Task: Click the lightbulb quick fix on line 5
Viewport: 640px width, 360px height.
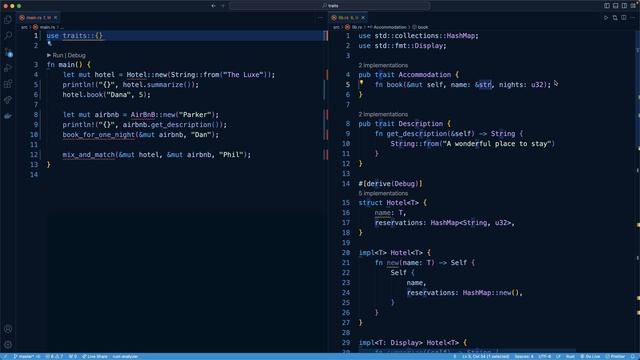Action: [x=361, y=83]
